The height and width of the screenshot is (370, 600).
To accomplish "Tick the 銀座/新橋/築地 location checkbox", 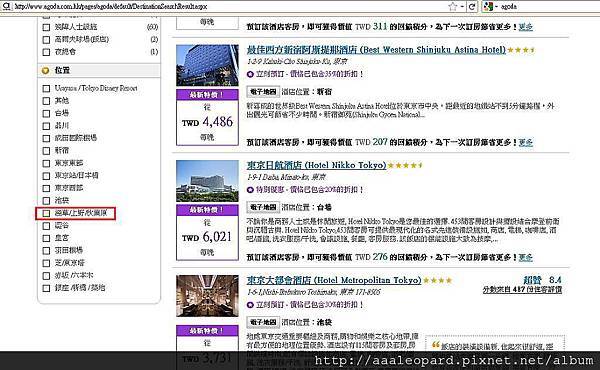I will coord(46,288).
